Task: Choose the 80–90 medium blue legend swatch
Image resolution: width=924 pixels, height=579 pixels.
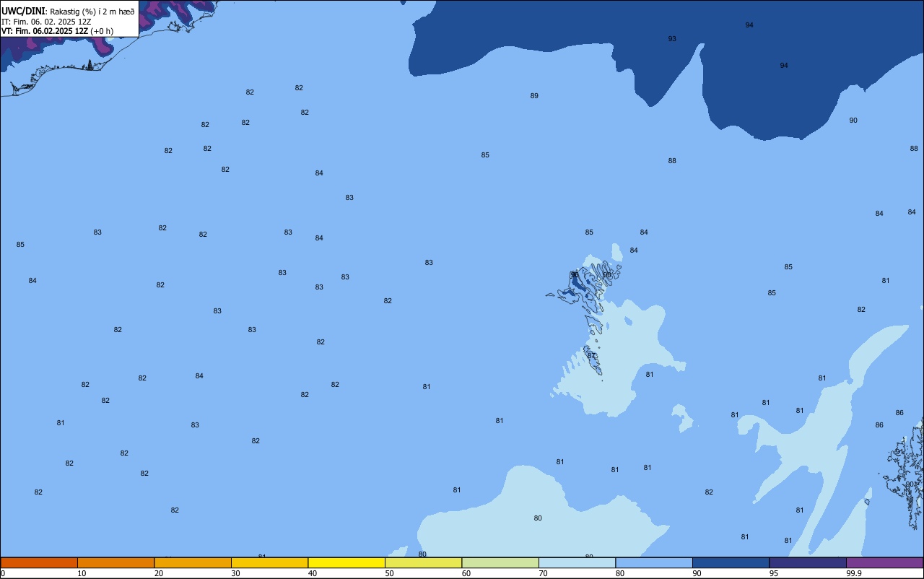Action: pos(654,562)
